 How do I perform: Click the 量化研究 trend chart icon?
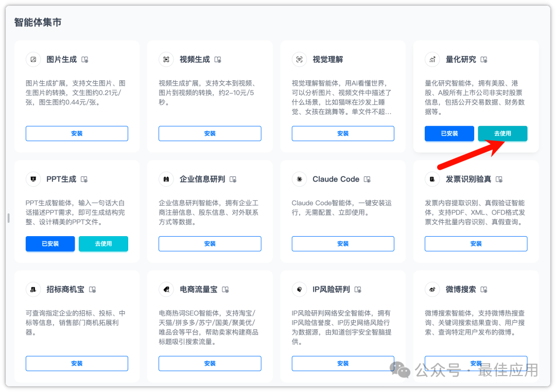point(432,59)
